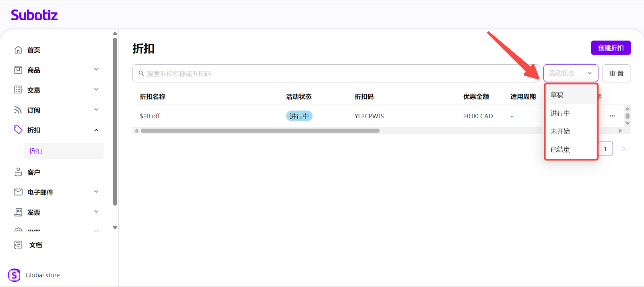644x287 pixels.
Task: Click the subscriptions (订阅) feed icon
Action: point(18,110)
